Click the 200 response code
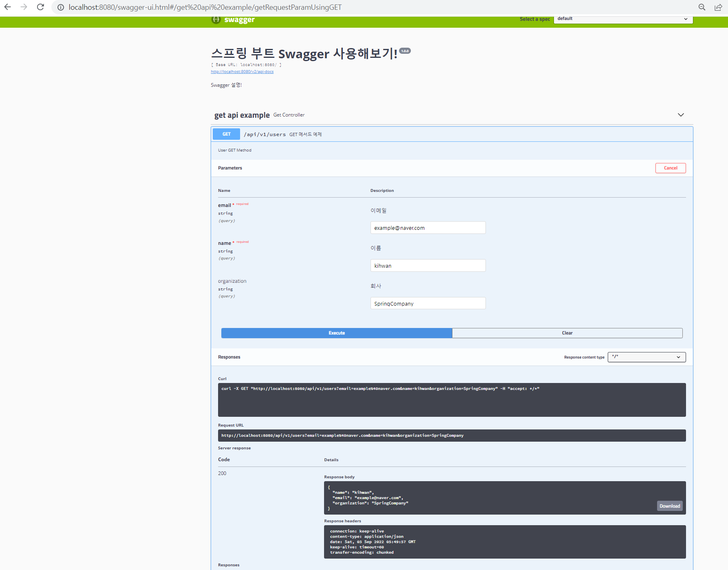 tap(222, 473)
